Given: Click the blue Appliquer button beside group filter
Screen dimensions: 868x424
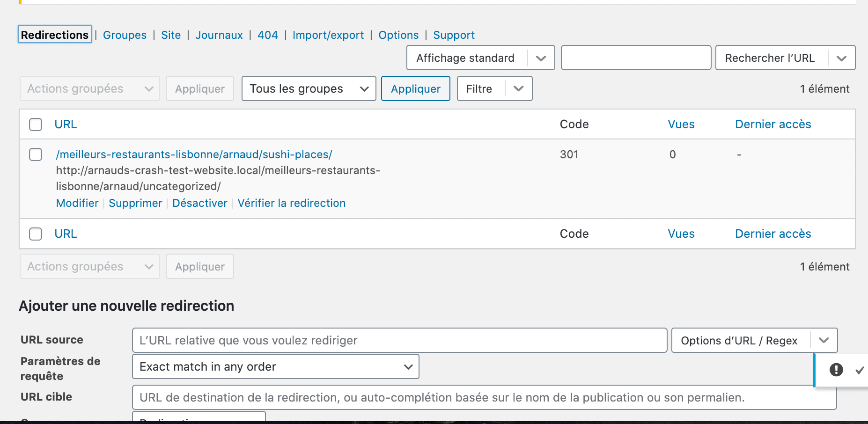Looking at the screenshot, I should pyautogui.click(x=415, y=88).
